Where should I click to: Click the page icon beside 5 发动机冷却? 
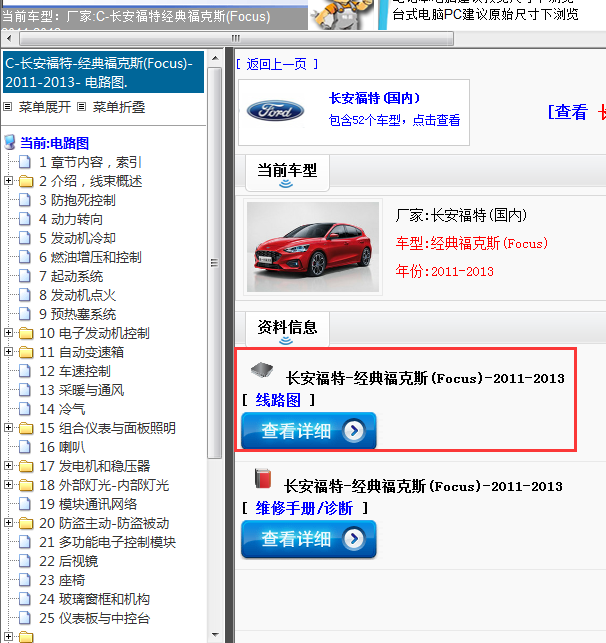tap(25, 238)
